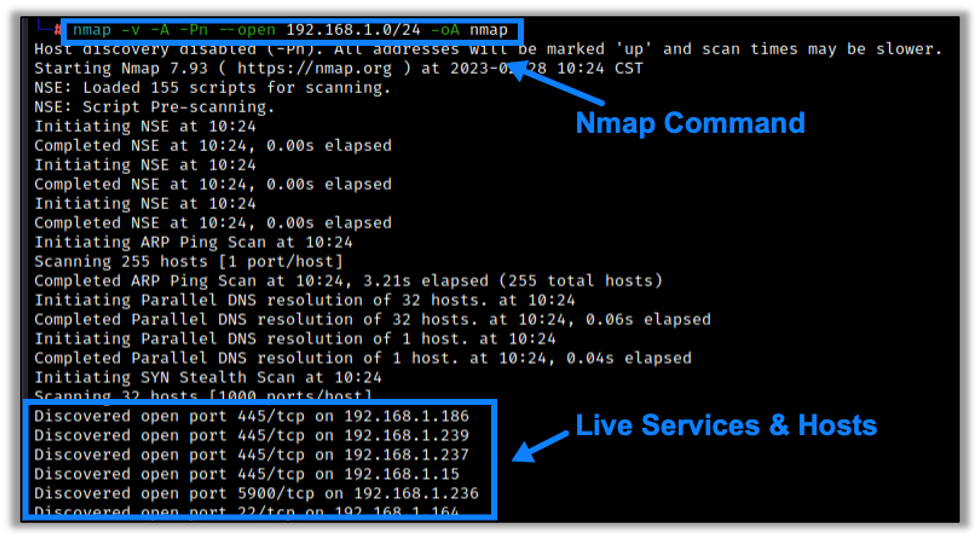Click 'Completed Parallel DNS resolution of 32 hosts' line
The image size is (980, 538).
click(372, 320)
